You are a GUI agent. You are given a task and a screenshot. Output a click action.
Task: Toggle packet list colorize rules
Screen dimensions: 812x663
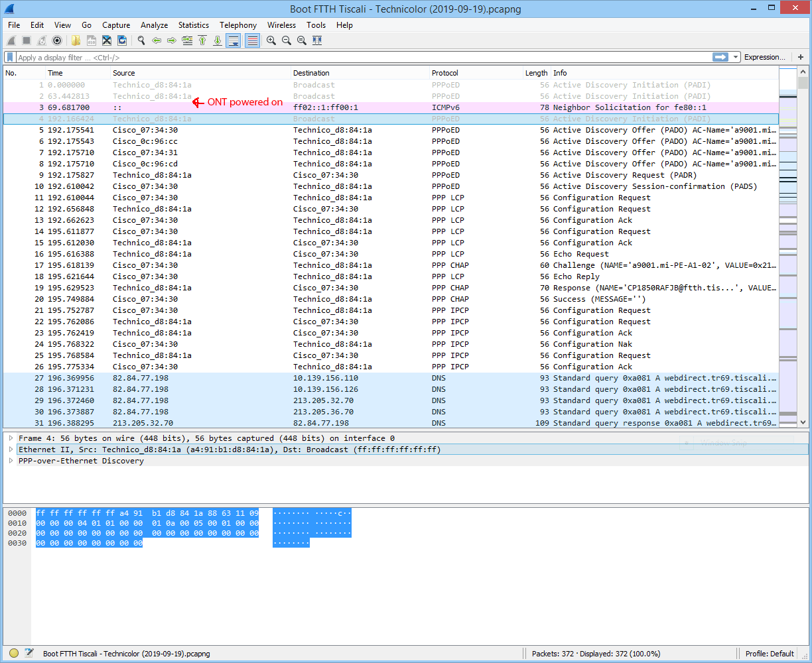(252, 40)
